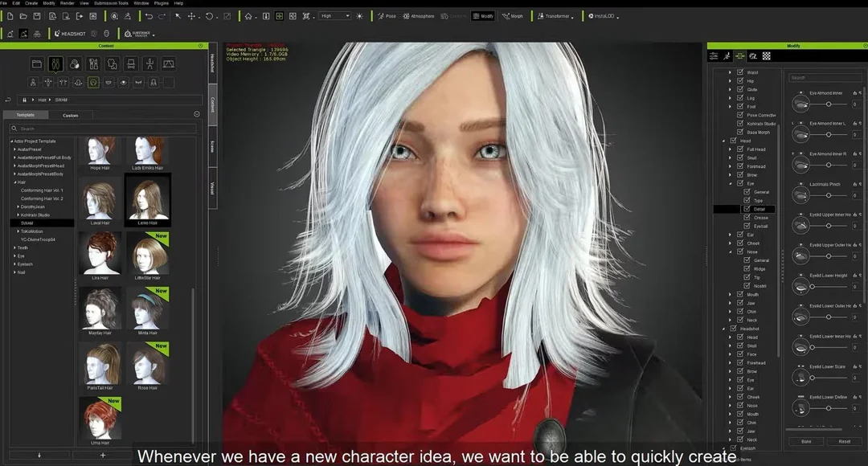Expand the AvatarPreset tree folder
The height and width of the screenshot is (466, 868).
(14, 149)
